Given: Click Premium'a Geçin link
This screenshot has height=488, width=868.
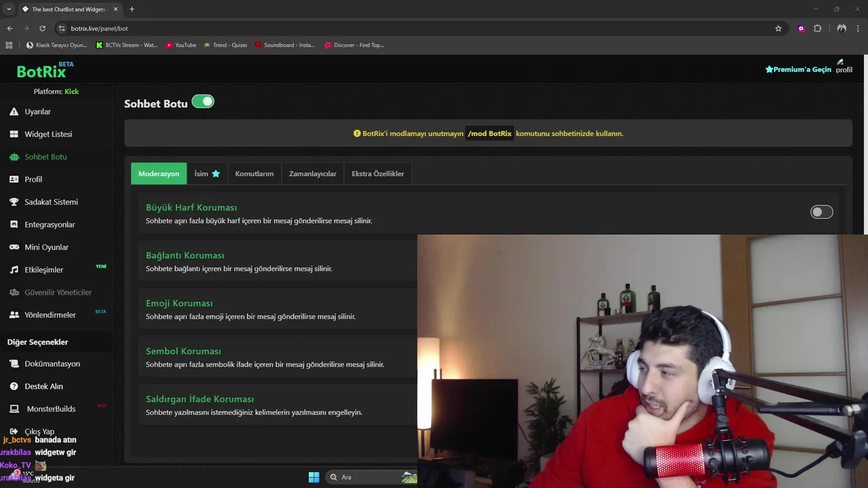Looking at the screenshot, I should pyautogui.click(x=798, y=70).
